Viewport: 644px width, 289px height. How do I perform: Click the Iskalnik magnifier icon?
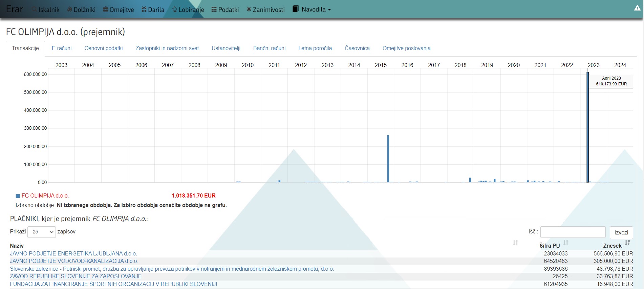34,9
